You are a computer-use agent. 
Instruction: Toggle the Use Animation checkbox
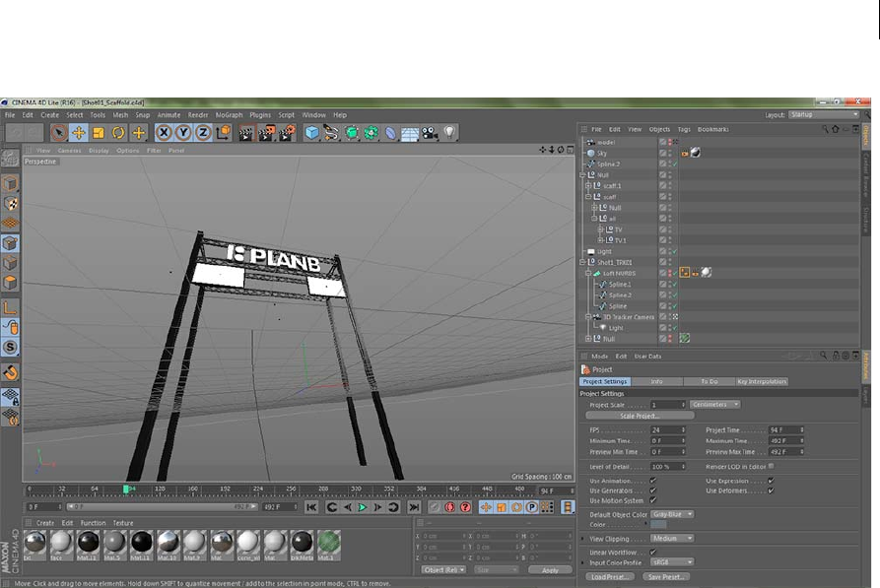tap(652, 480)
